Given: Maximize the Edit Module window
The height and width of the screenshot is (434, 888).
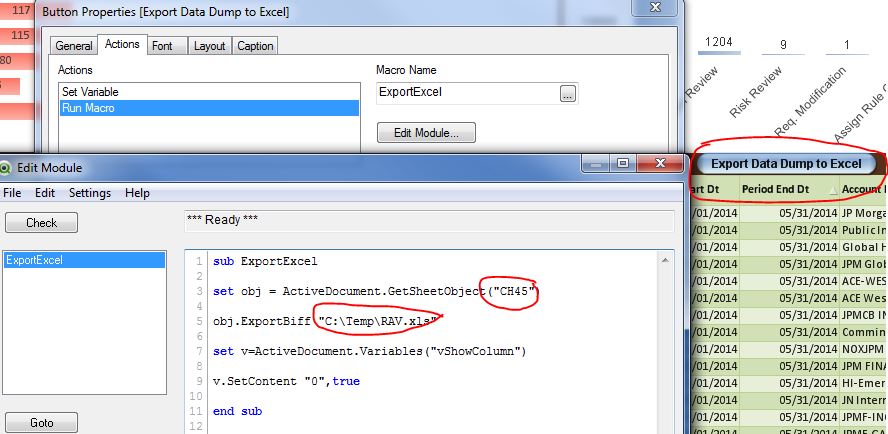Looking at the screenshot, I should [x=623, y=163].
